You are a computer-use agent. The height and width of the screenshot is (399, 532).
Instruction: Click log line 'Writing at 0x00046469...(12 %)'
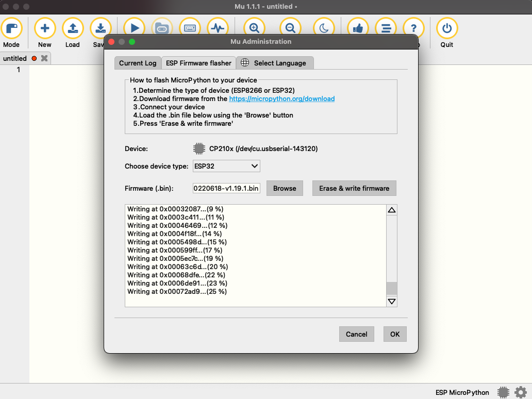click(177, 226)
